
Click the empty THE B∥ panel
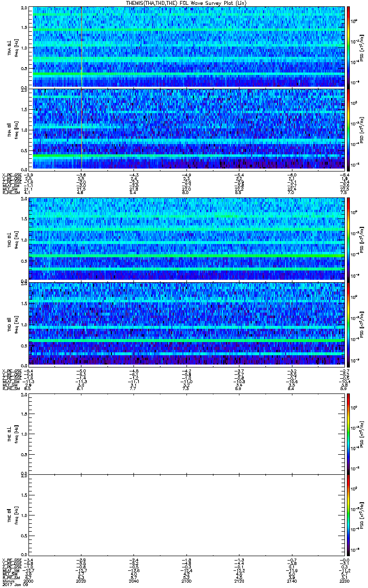tap(186, 515)
